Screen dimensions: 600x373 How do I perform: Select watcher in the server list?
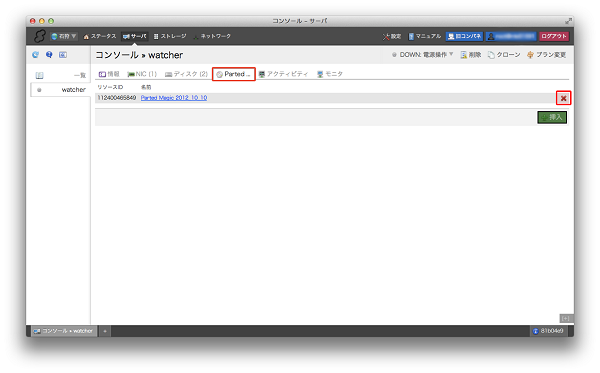pyautogui.click(x=60, y=90)
